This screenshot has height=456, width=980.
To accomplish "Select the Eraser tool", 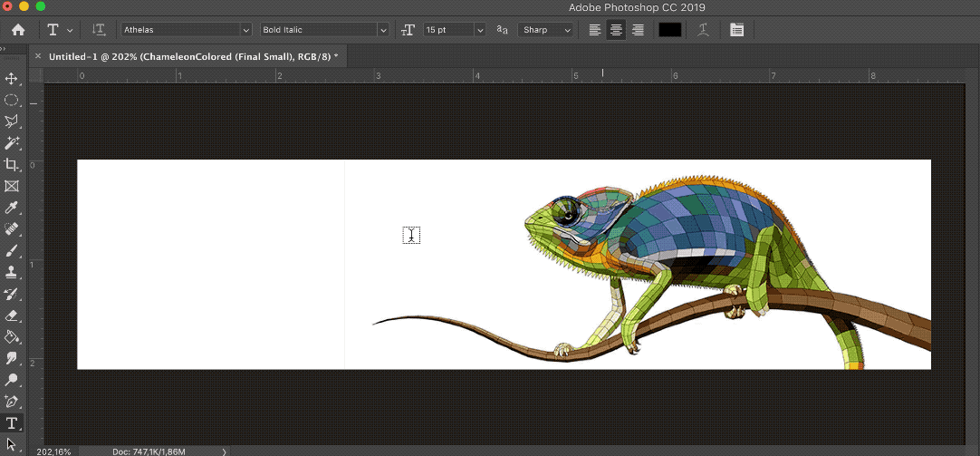I will (x=12, y=315).
